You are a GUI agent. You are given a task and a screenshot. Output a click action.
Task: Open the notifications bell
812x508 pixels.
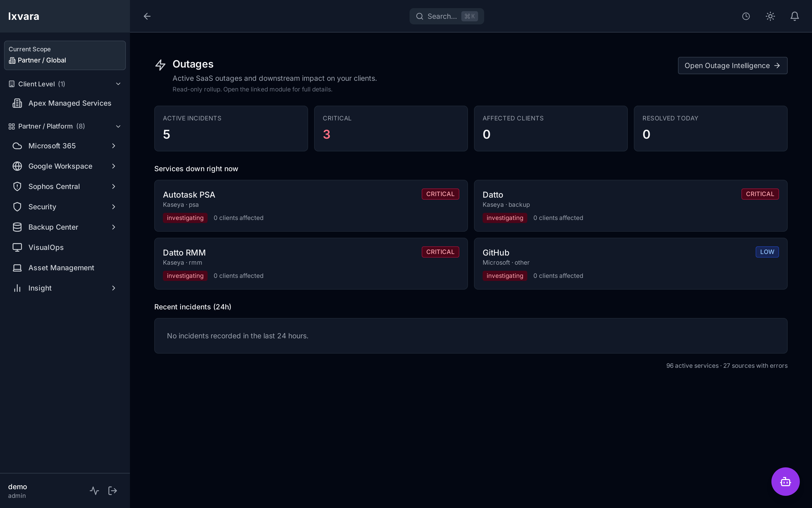point(794,16)
